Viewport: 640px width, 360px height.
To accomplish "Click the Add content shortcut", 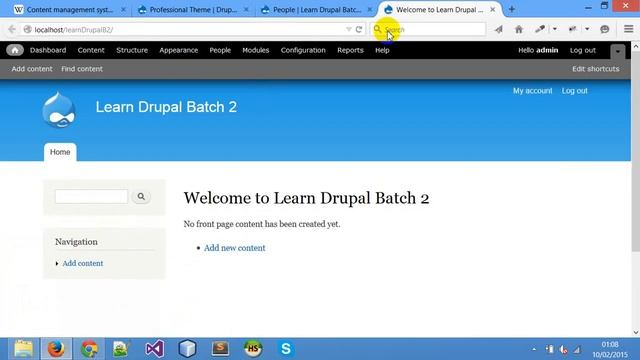I will tap(32, 69).
